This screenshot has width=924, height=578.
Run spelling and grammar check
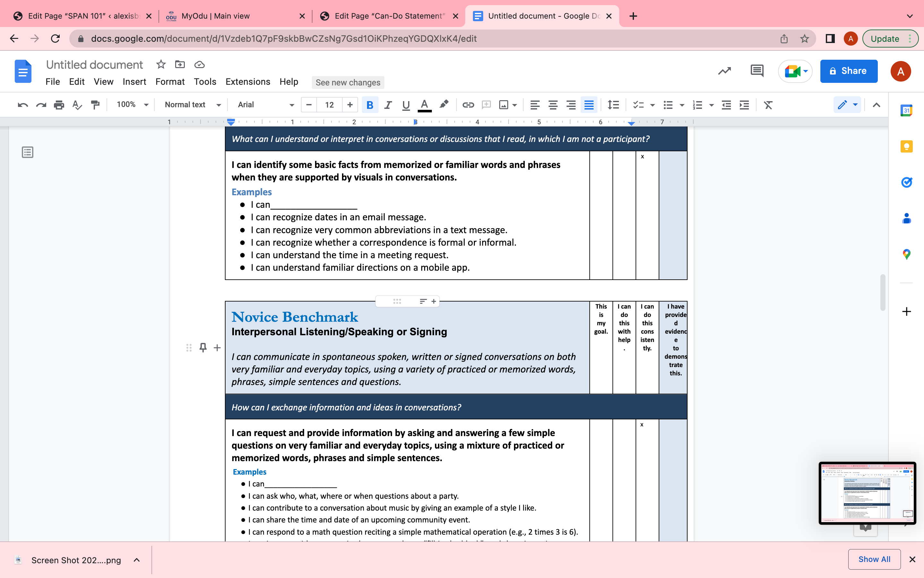(77, 105)
